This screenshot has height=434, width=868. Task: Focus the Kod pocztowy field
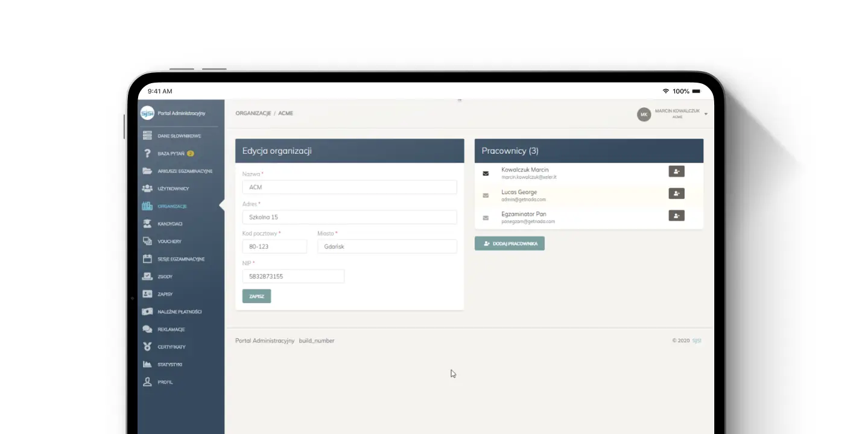pyautogui.click(x=274, y=247)
